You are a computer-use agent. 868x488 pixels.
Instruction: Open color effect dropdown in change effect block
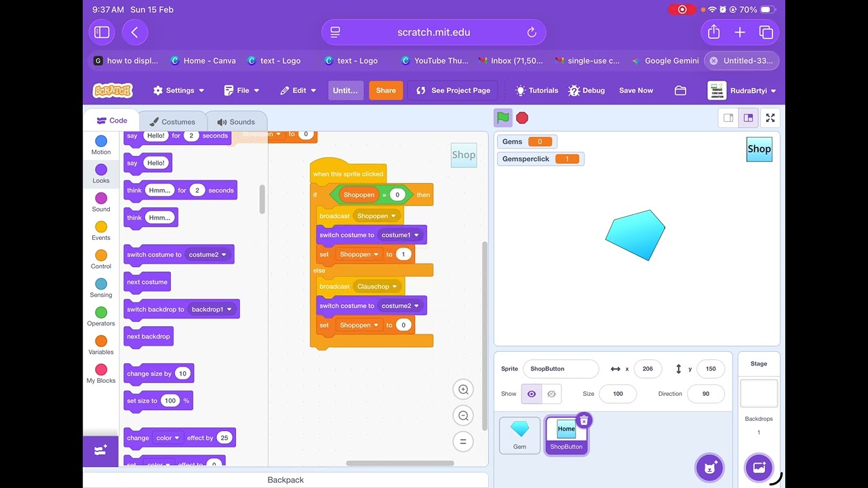(x=167, y=438)
